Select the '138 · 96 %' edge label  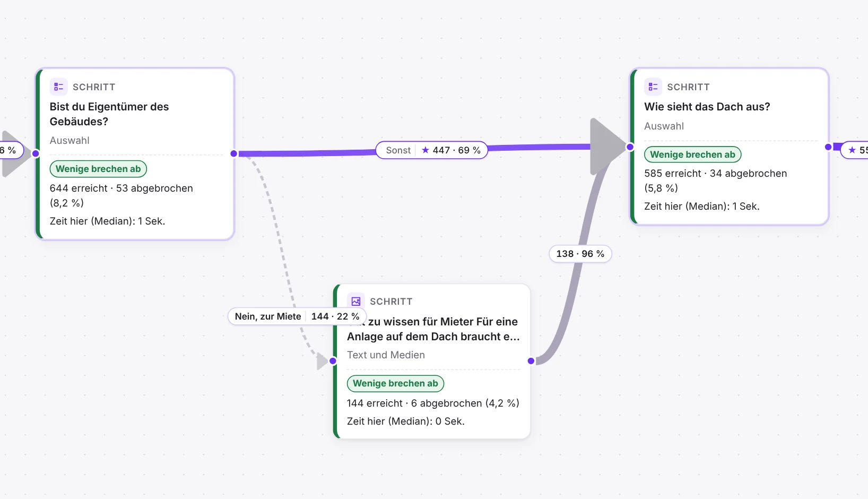580,254
